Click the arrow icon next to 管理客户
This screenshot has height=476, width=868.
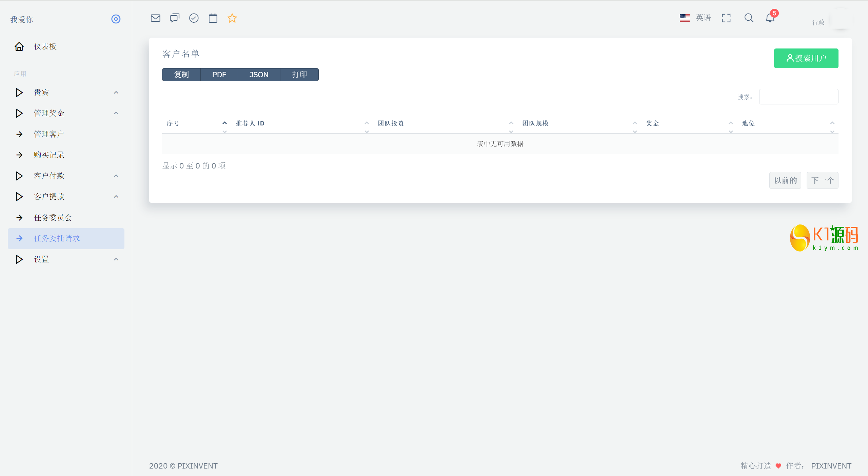point(19,134)
